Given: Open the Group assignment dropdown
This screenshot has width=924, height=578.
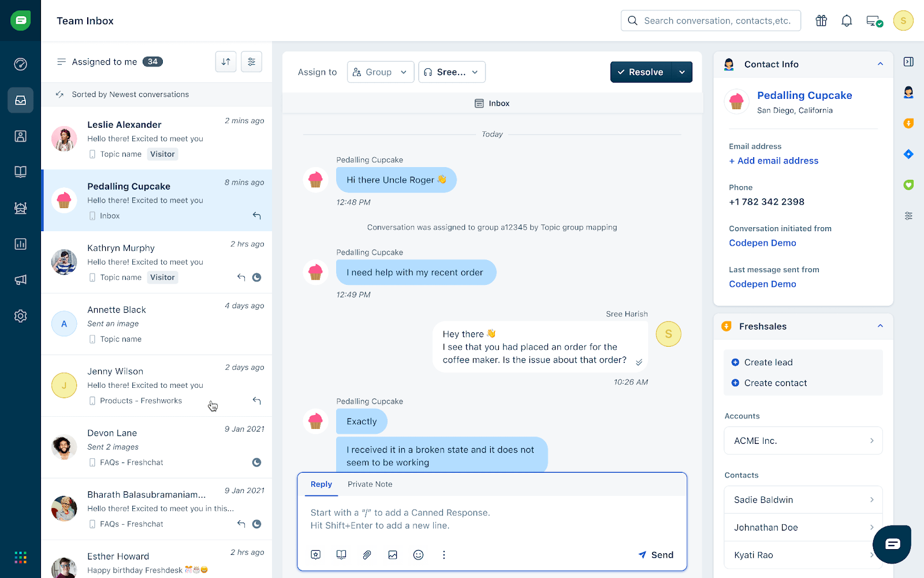Looking at the screenshot, I should click(381, 72).
